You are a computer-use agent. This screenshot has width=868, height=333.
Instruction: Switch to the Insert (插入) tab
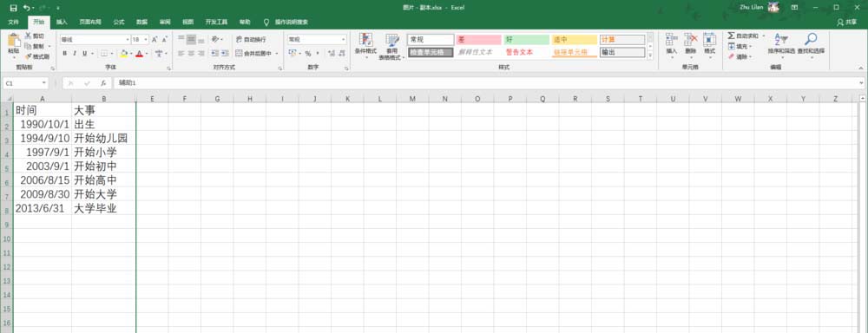62,23
